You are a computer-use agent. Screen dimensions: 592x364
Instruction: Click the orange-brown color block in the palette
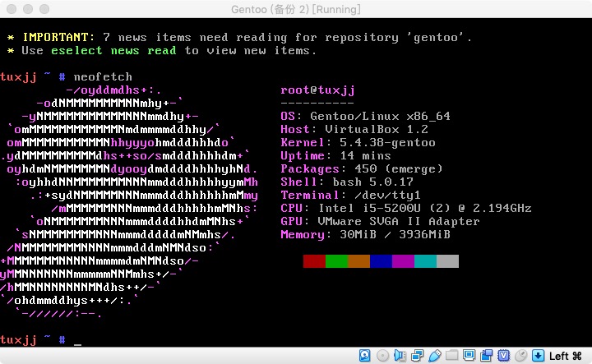[x=358, y=261]
